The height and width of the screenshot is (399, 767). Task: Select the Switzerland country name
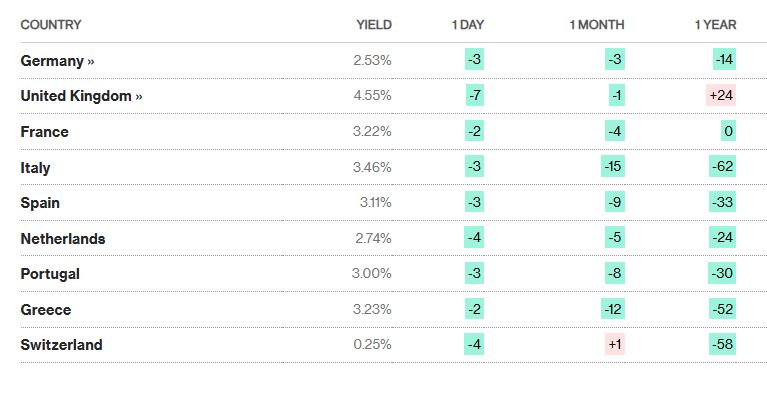tap(62, 345)
